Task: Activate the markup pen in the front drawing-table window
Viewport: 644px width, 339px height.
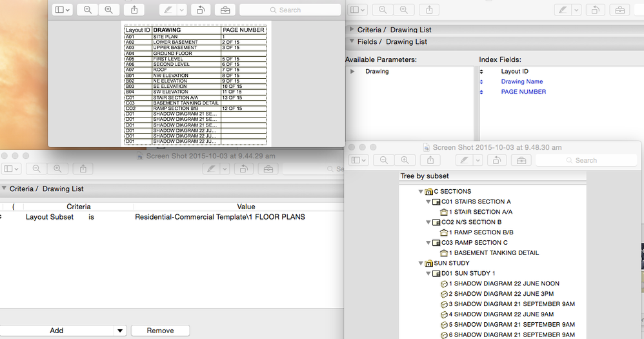Action: (168, 10)
